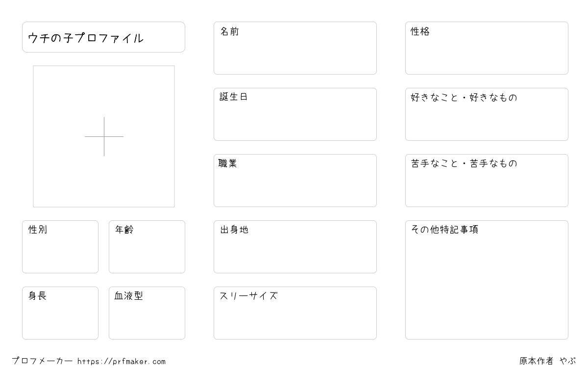The image size is (588, 368).
Task: Select the 年齢 age box
Action: click(147, 247)
